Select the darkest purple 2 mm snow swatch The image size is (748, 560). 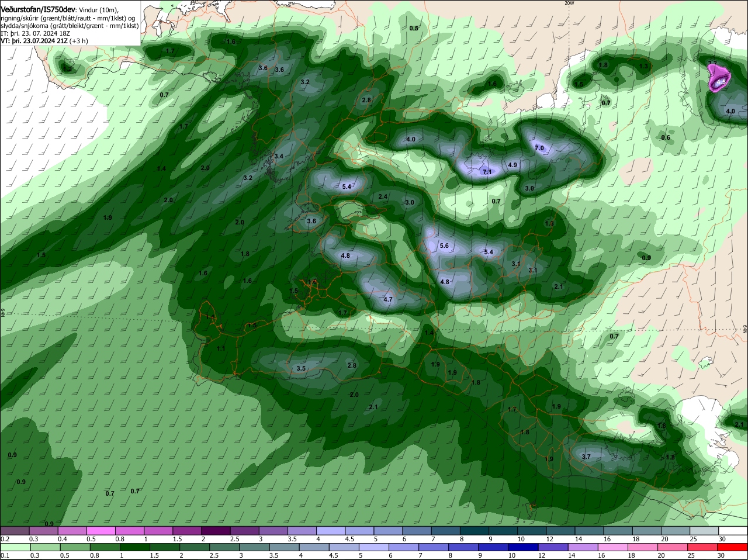click(x=214, y=530)
